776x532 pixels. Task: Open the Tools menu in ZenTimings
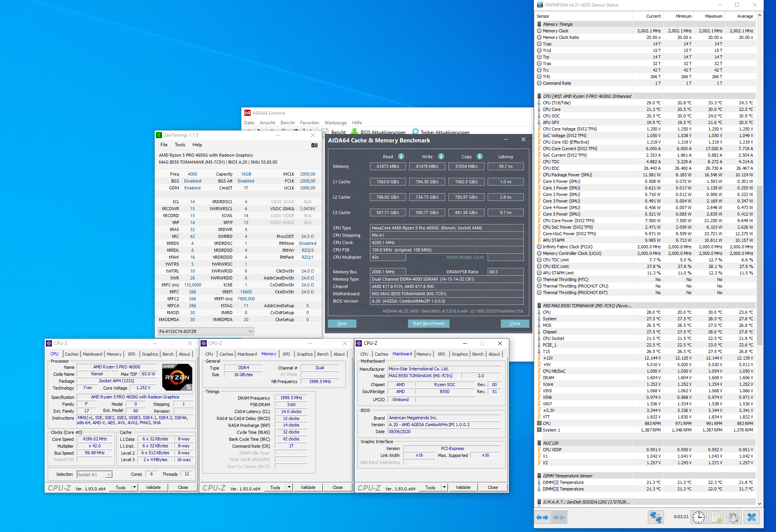[180, 145]
